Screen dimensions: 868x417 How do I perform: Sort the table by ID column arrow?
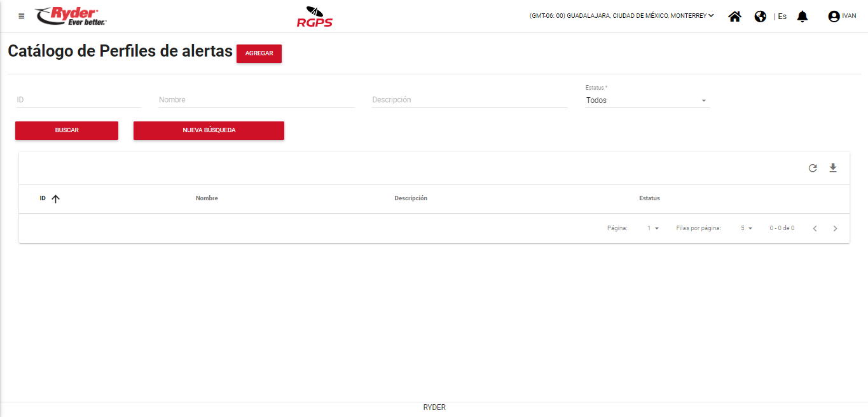pyautogui.click(x=55, y=199)
